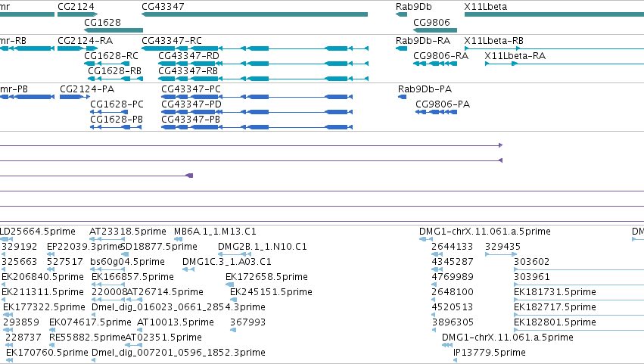Click protein label CG1628-PB

[x=117, y=119]
